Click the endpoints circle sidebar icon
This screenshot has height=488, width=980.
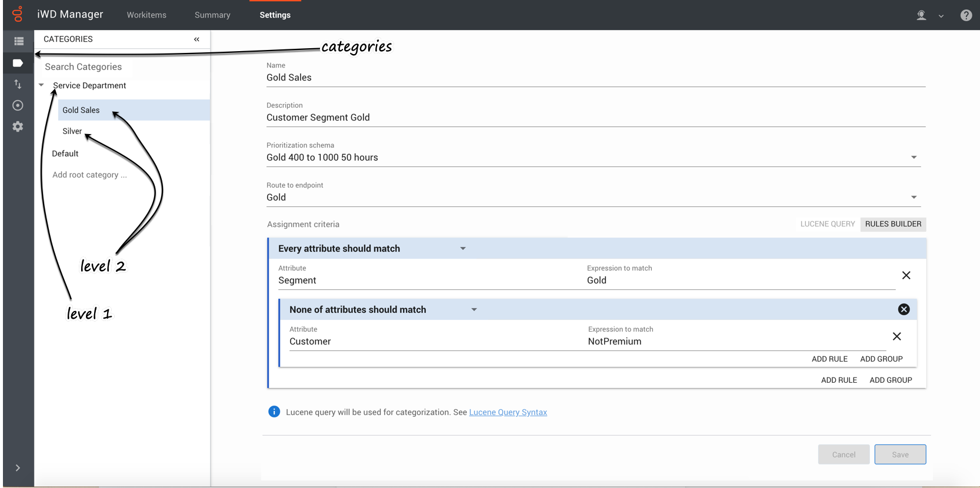(x=18, y=105)
